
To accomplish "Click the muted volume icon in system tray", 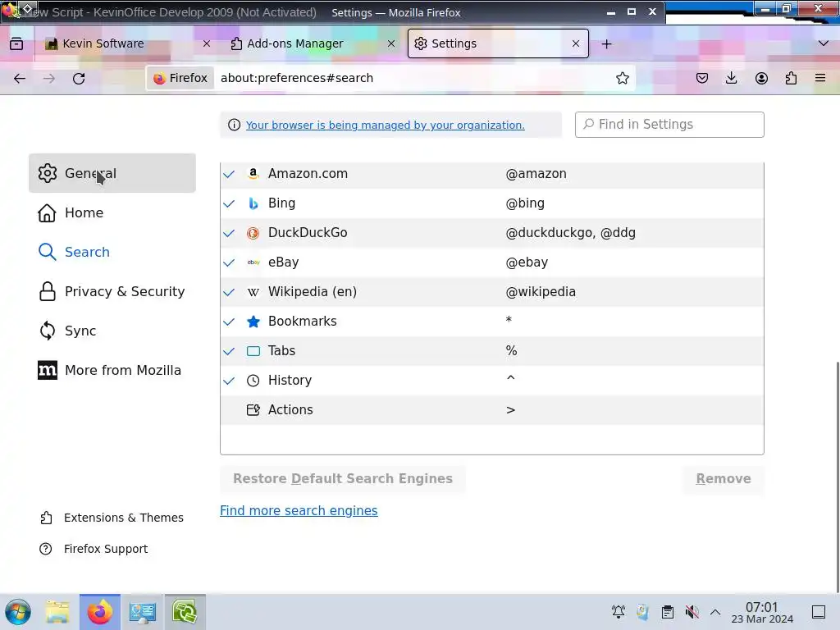I will [x=692, y=612].
